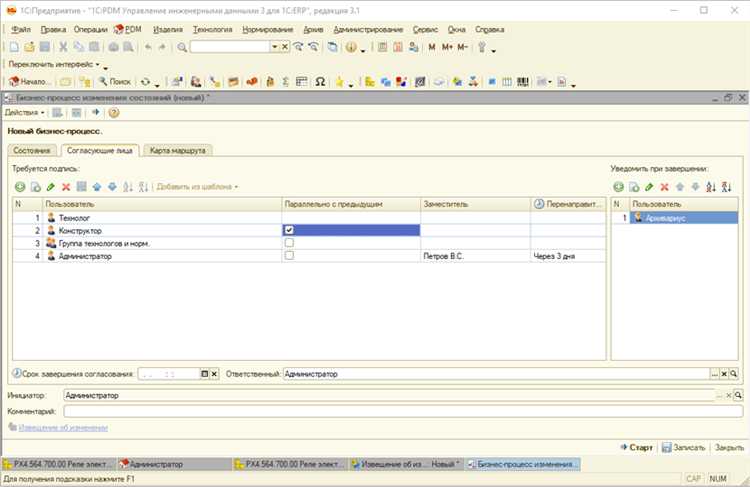Click the toolbar search text box

(x=231, y=47)
